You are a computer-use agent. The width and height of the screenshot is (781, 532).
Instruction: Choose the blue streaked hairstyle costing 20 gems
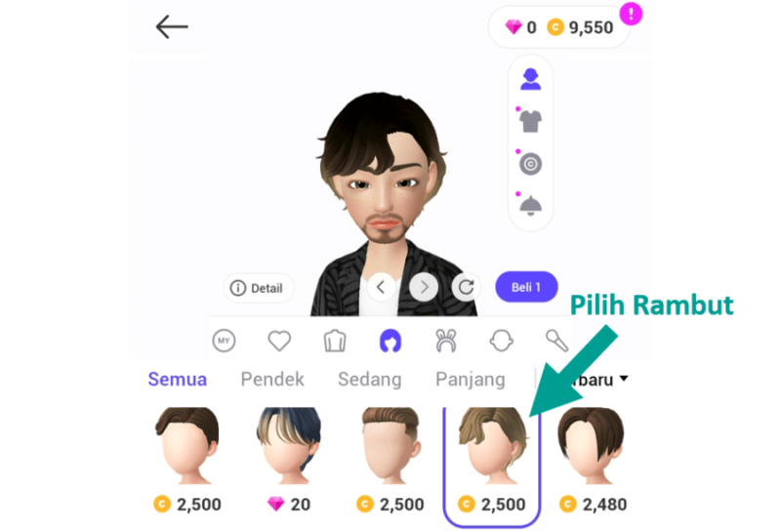point(289,460)
